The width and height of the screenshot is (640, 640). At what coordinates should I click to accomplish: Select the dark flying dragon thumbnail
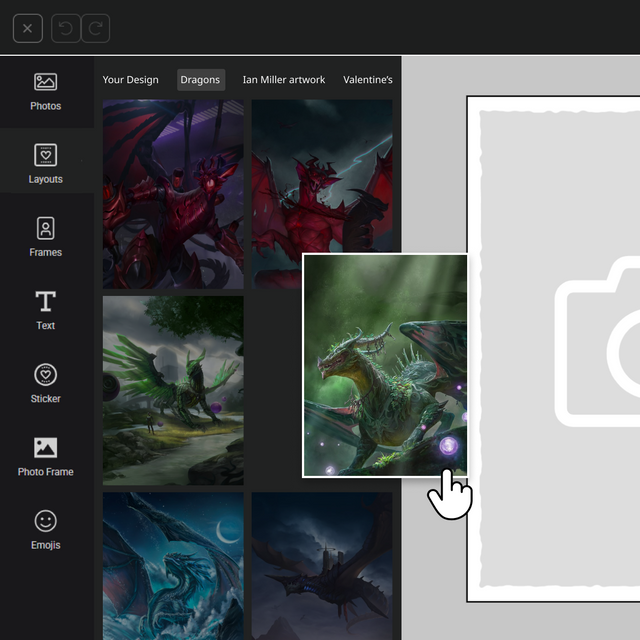pos(322,566)
